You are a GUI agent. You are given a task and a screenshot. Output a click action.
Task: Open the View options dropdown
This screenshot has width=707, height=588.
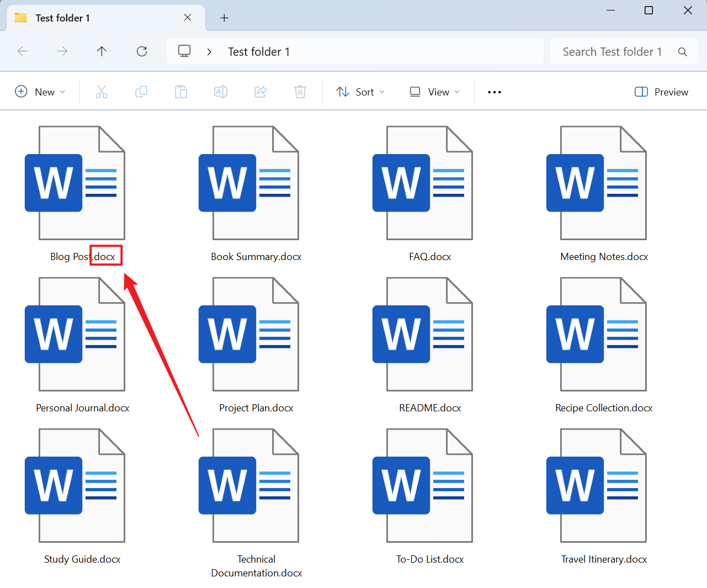[434, 92]
